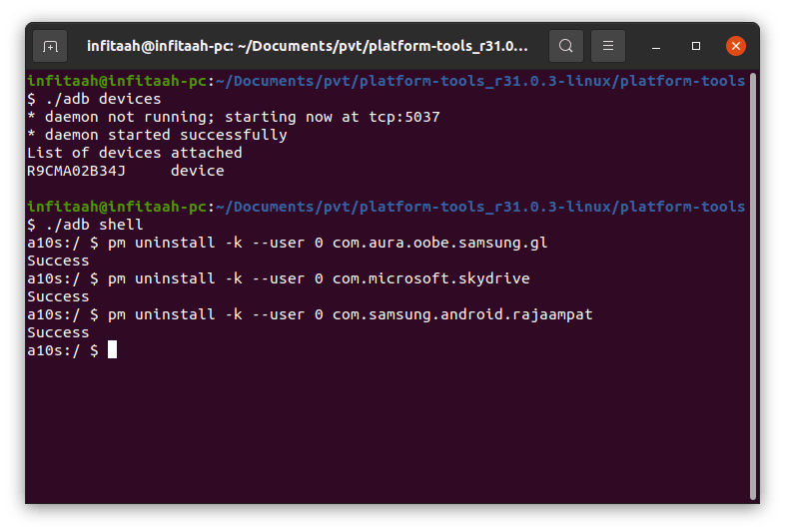785x532 pixels.
Task: Maximize the terminal window
Action: tap(696, 46)
